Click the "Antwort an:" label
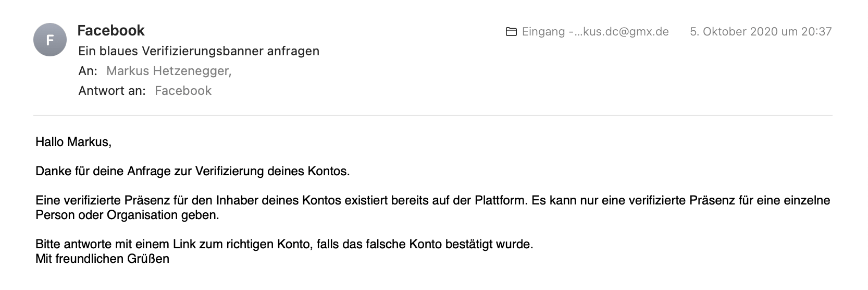The image size is (868, 290). 112,91
